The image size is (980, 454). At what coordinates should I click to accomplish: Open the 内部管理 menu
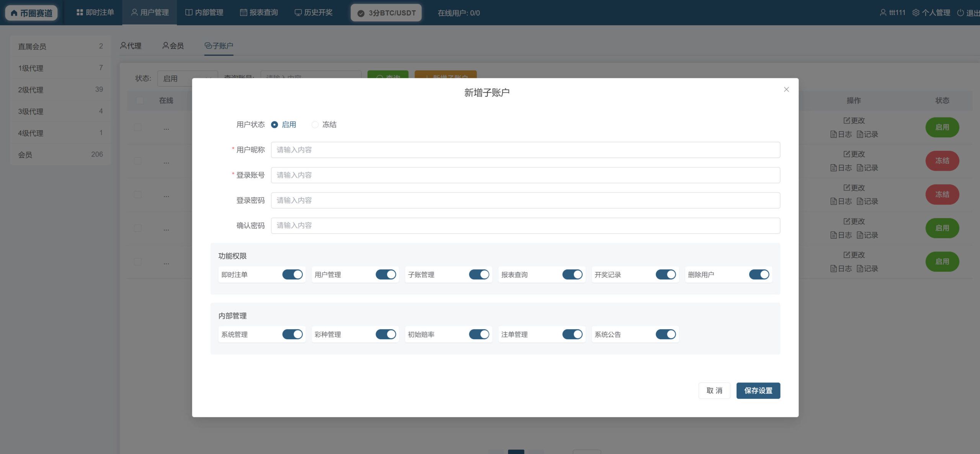(204, 13)
